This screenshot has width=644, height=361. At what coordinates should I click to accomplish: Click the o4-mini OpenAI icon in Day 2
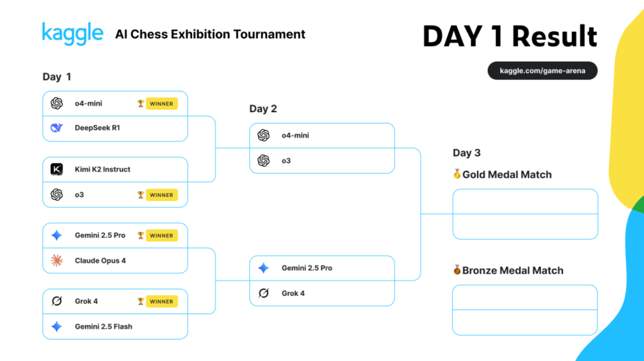coord(264,135)
